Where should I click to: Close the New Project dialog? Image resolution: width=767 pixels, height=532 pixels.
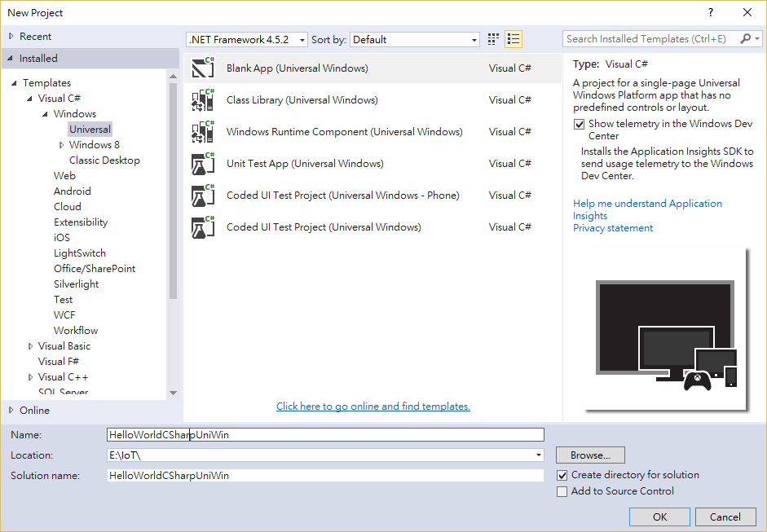[747, 13]
